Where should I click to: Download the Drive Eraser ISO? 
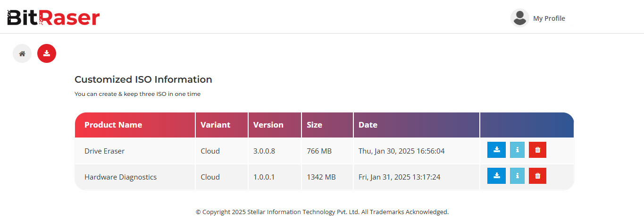click(x=496, y=150)
